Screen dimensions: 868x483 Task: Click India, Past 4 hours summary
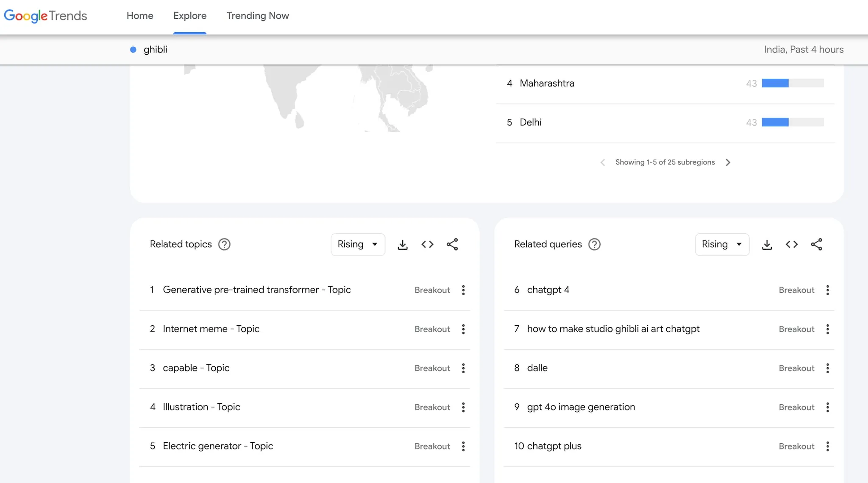804,50
